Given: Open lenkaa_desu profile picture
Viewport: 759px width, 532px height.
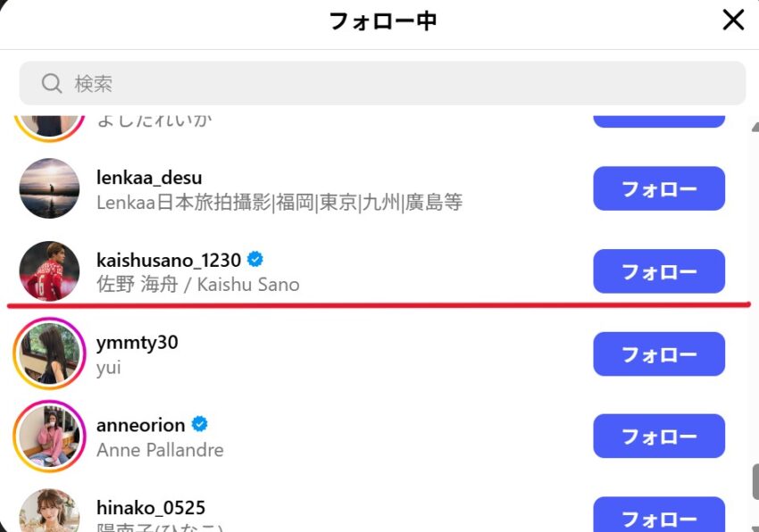Looking at the screenshot, I should click(49, 188).
